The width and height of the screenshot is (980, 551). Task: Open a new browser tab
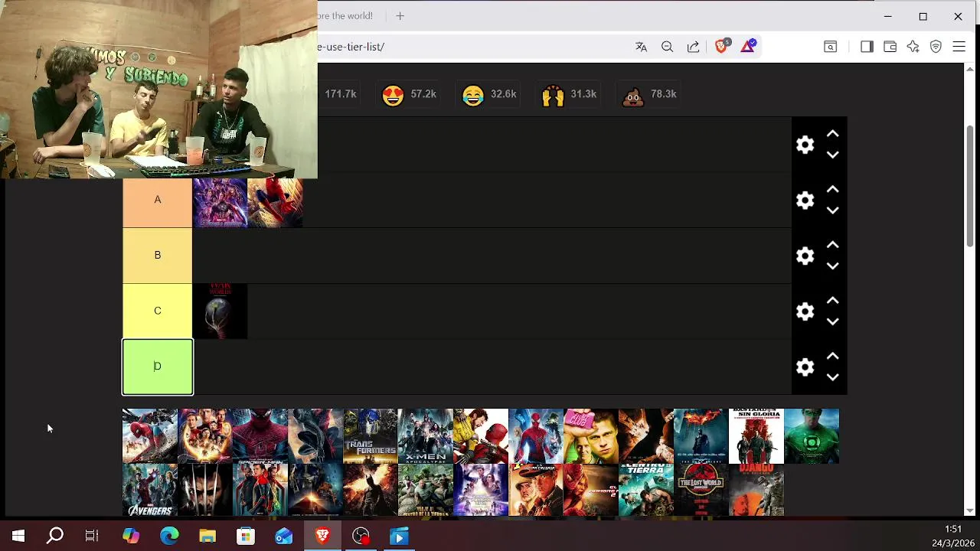pos(400,15)
